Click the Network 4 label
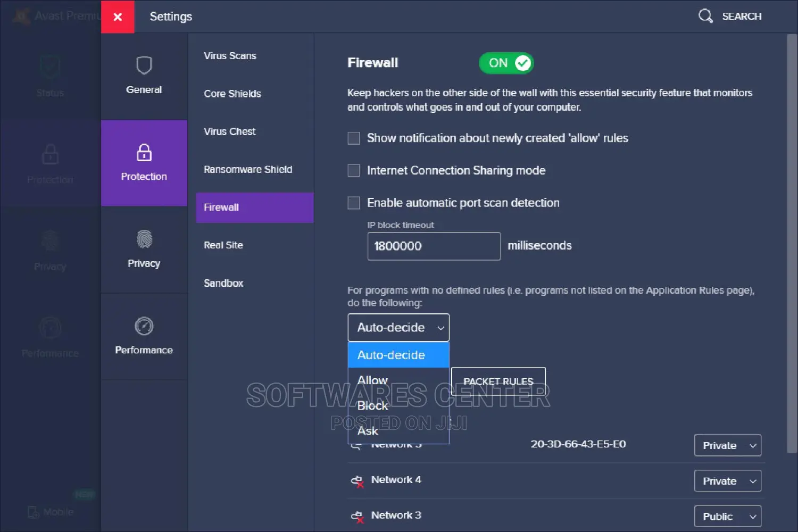 point(396,480)
